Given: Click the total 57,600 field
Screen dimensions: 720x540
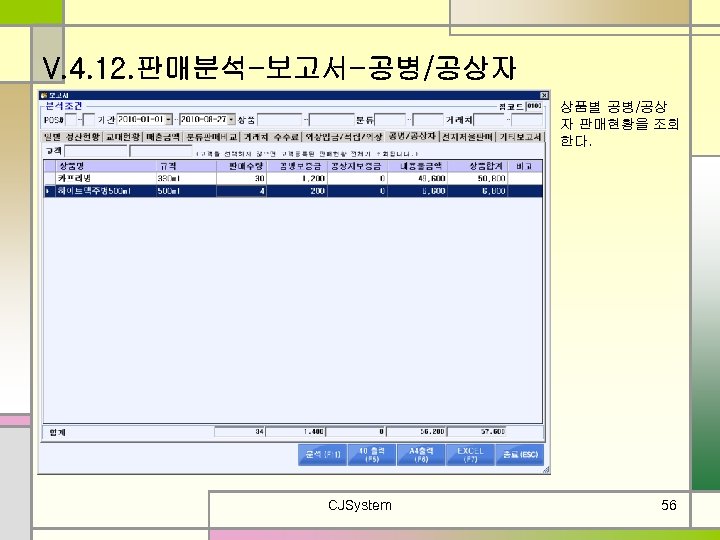Looking at the screenshot, I should coord(477,432).
